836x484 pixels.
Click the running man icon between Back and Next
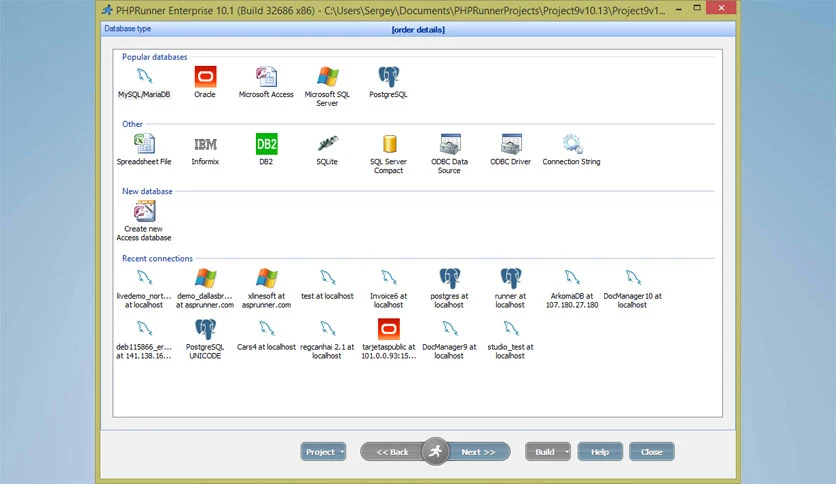pyautogui.click(x=436, y=451)
